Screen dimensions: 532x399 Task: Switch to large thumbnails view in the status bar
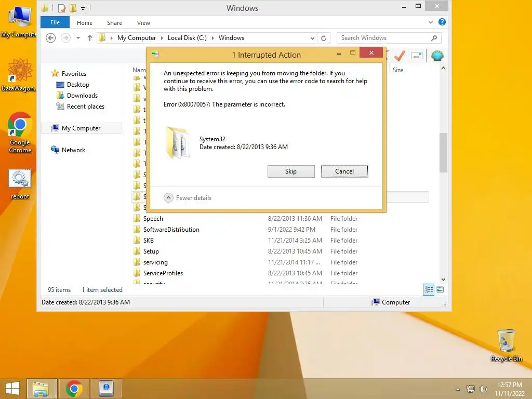(440, 290)
